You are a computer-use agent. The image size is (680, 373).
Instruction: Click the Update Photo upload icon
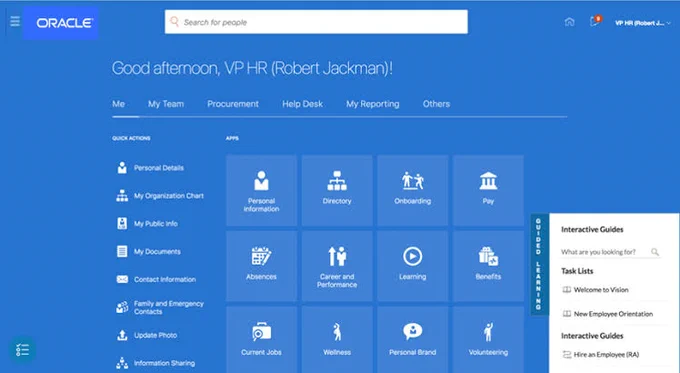pos(122,335)
